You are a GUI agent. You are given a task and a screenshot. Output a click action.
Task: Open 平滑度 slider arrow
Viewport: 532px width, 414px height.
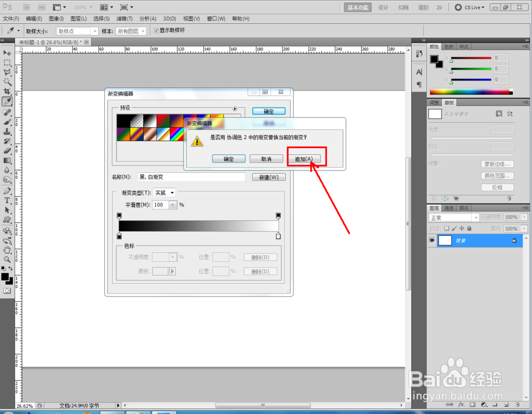[173, 205]
